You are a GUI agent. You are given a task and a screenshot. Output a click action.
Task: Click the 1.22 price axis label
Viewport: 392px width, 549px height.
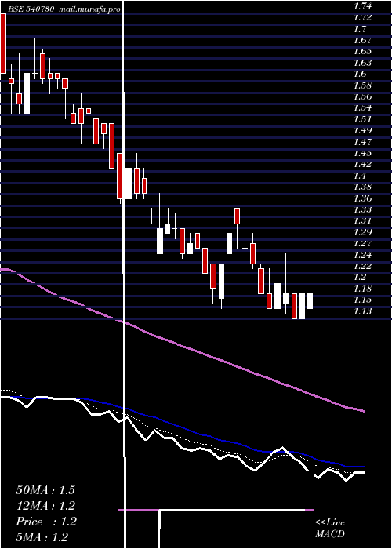tap(362, 266)
